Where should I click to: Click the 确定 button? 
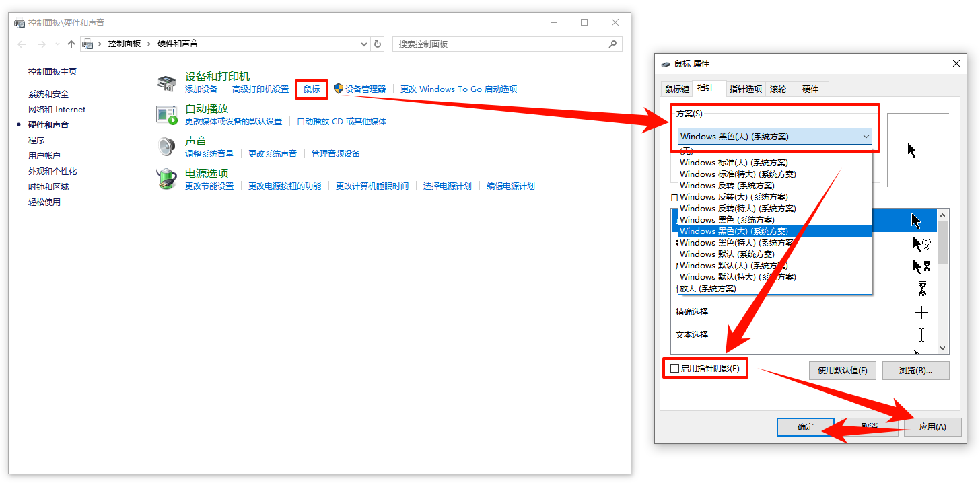pos(806,427)
